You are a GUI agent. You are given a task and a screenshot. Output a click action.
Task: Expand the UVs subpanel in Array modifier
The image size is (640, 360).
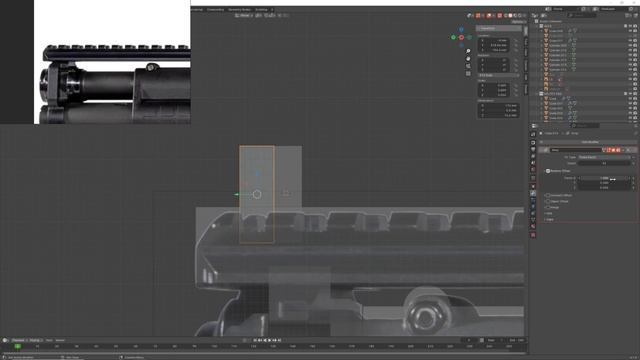pos(548,213)
